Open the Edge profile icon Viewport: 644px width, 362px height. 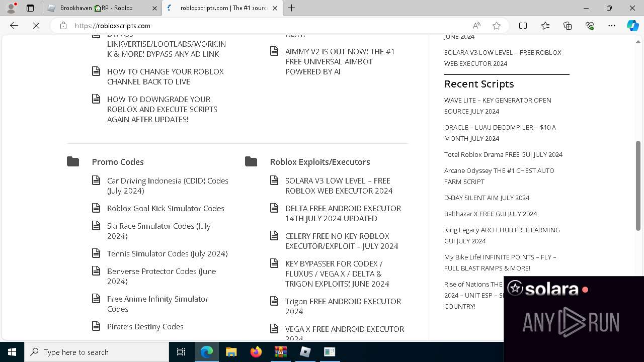point(11,8)
